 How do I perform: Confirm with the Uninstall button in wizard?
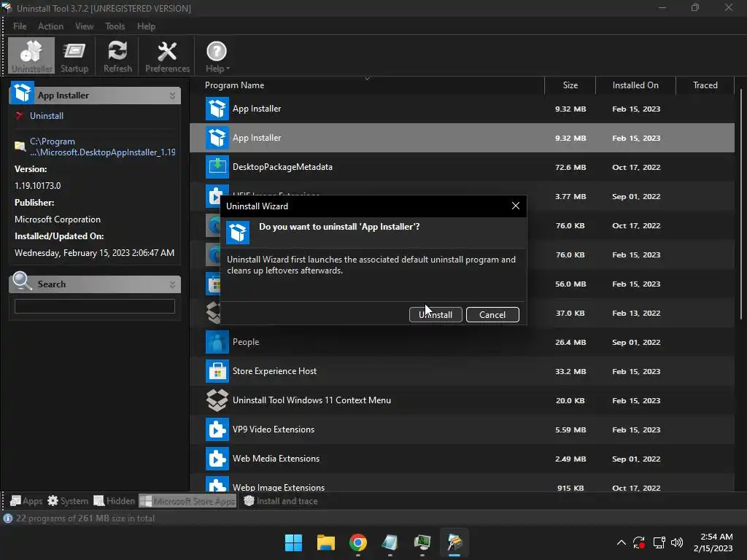pyautogui.click(x=436, y=315)
